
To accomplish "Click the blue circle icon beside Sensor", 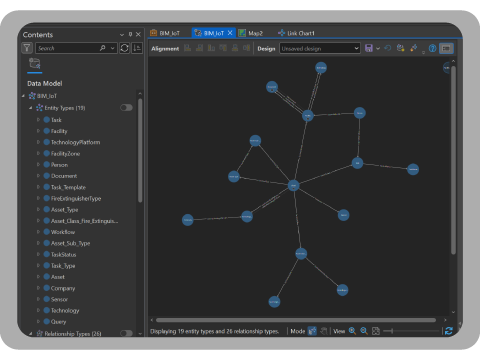I will [x=47, y=299].
